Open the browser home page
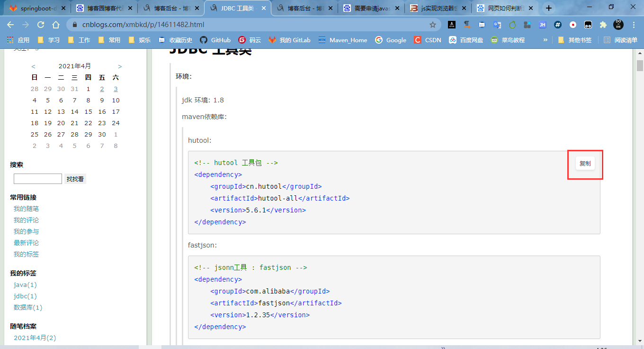Image resolution: width=644 pixels, height=349 pixels. pos(56,25)
